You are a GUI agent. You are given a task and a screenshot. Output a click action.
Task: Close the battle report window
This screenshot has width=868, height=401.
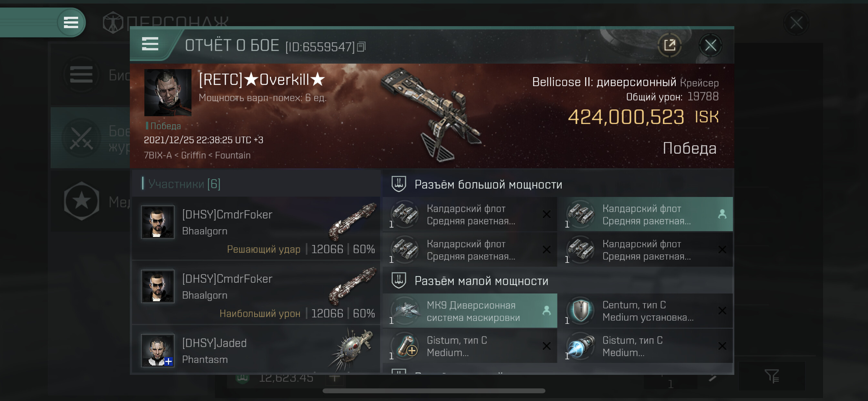[x=710, y=45]
